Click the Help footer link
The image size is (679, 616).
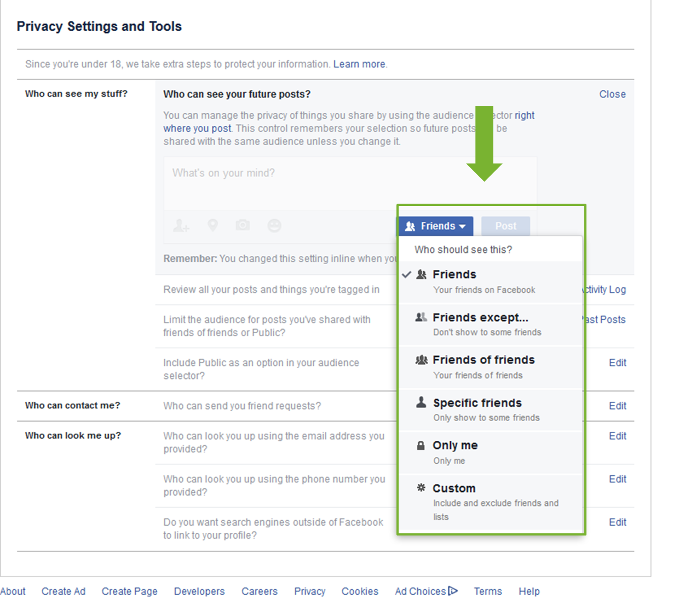click(x=529, y=591)
